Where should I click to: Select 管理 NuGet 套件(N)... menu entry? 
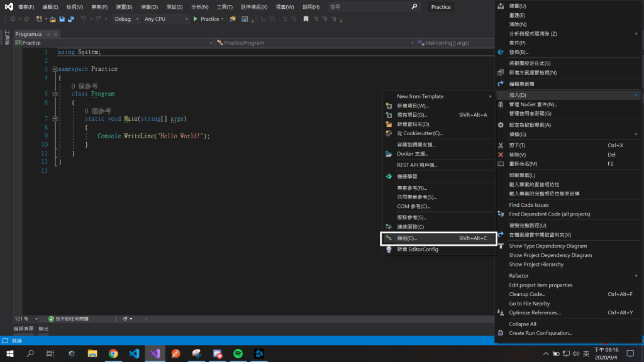[x=569, y=104]
